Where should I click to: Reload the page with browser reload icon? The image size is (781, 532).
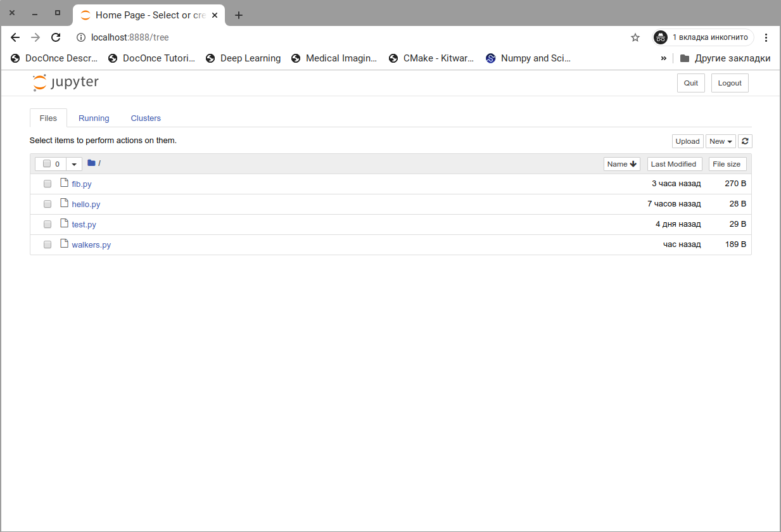(56, 37)
